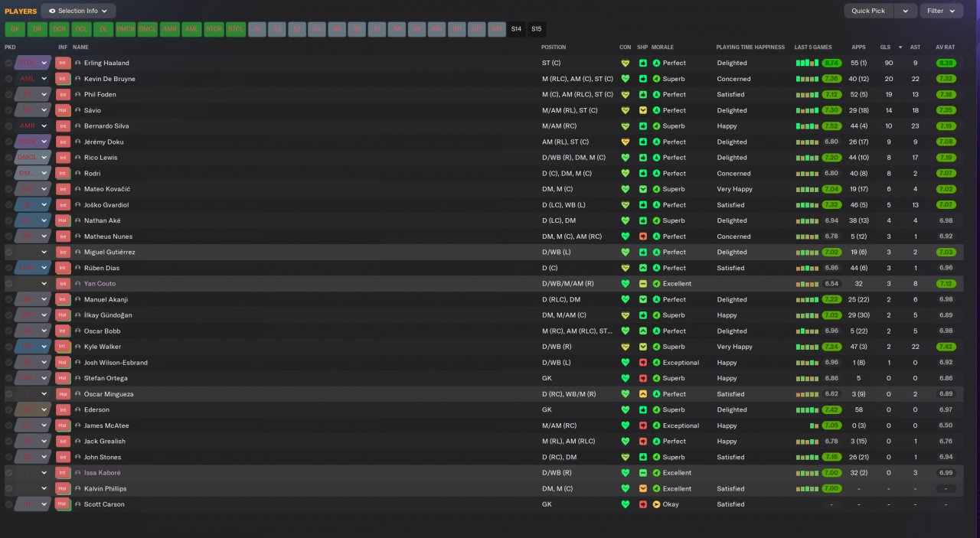Click Kevin De Bruyne's match sharpness icon
Image resolution: width=980 pixels, height=538 pixels.
click(643, 79)
